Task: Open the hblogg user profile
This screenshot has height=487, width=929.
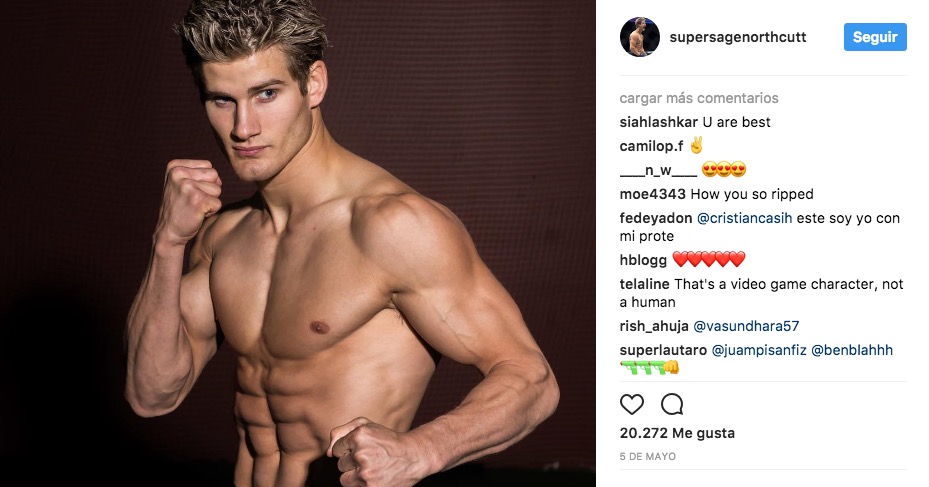Action: (643, 260)
